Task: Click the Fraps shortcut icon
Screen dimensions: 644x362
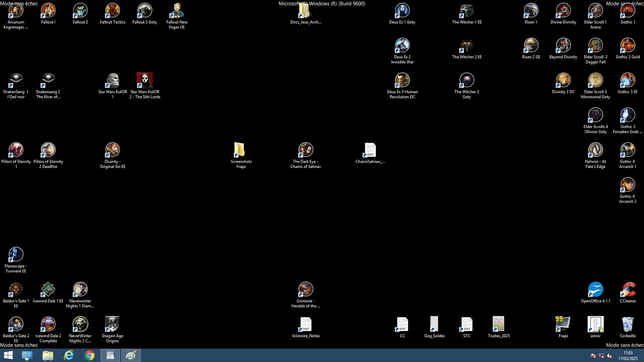Action: coord(563,324)
